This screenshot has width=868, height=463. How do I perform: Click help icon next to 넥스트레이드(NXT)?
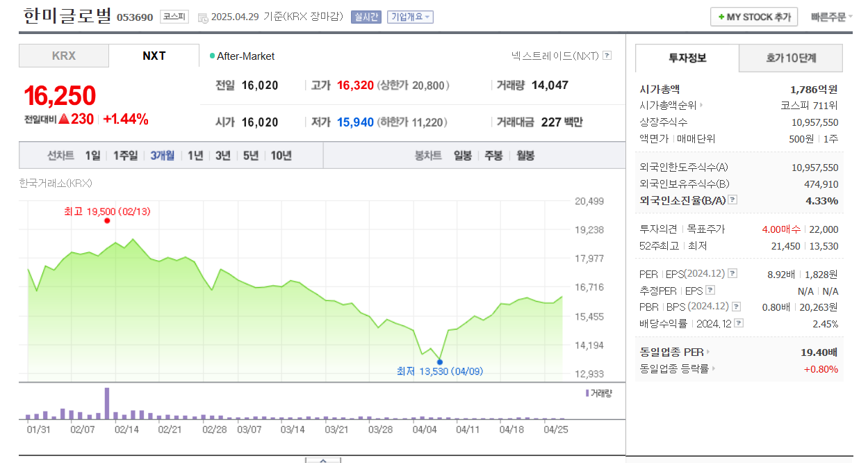pyautogui.click(x=607, y=56)
